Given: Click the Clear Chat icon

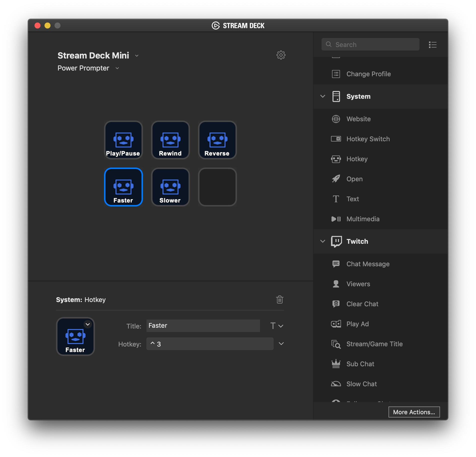Looking at the screenshot, I should 336,304.
